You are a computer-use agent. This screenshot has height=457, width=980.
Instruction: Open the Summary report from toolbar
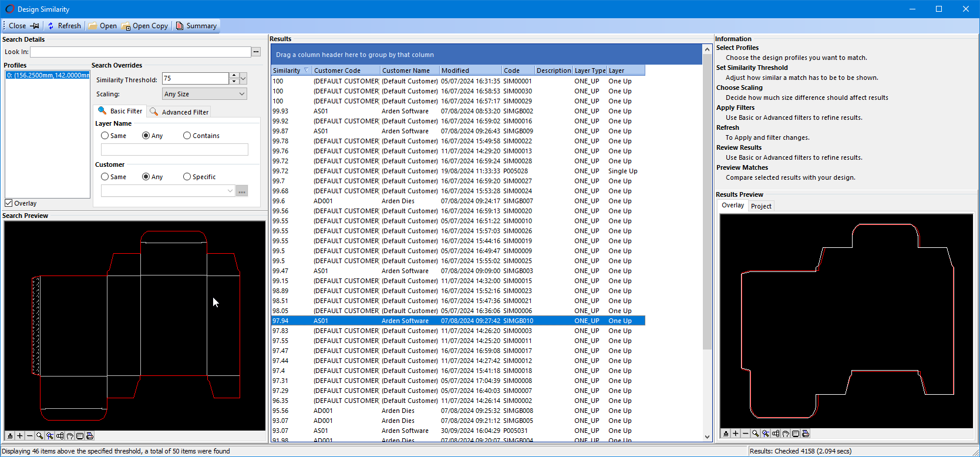click(196, 26)
